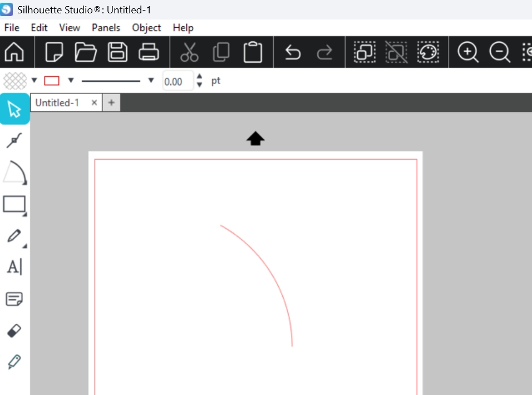Click the Print icon
This screenshot has height=395, width=532.
tap(149, 52)
